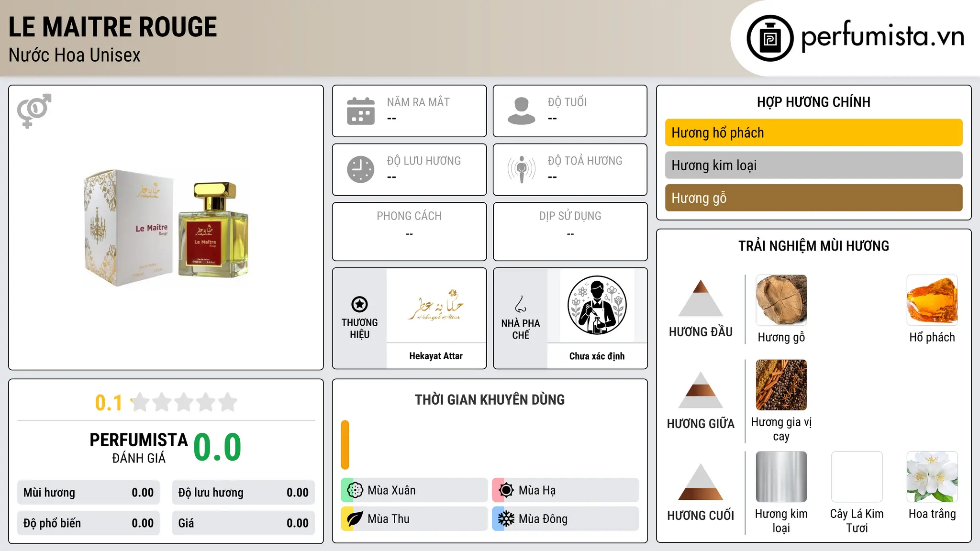Click the 0.1 rating number
Screen dimensions: 980x551
pyautogui.click(x=109, y=403)
